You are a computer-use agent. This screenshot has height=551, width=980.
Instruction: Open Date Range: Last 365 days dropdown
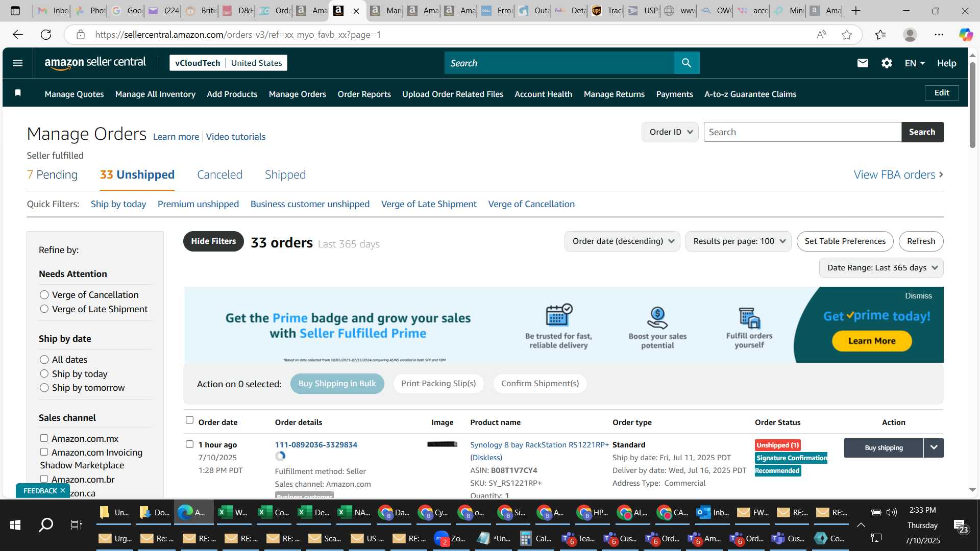click(881, 268)
